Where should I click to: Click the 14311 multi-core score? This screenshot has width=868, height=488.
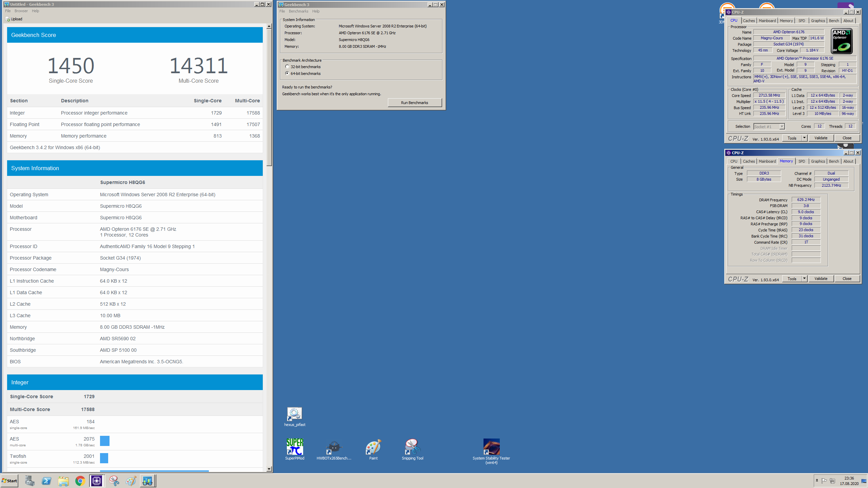198,65
